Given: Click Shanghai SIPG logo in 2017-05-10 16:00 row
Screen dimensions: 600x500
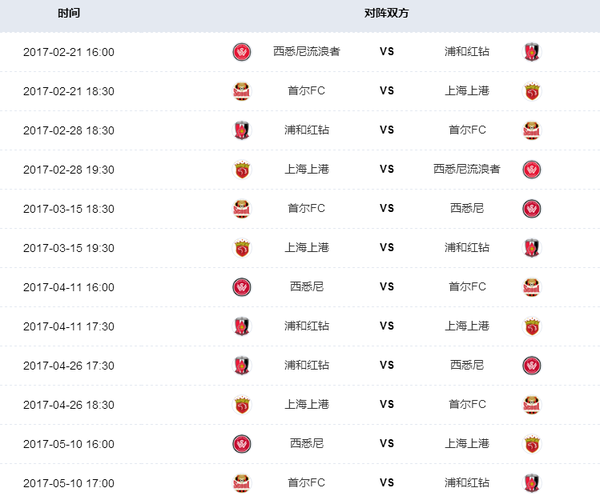Looking at the screenshot, I should [x=531, y=443].
